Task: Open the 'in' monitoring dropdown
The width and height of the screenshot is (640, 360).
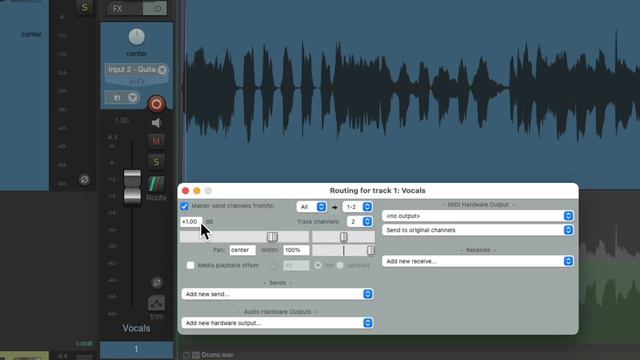Action: (x=122, y=98)
